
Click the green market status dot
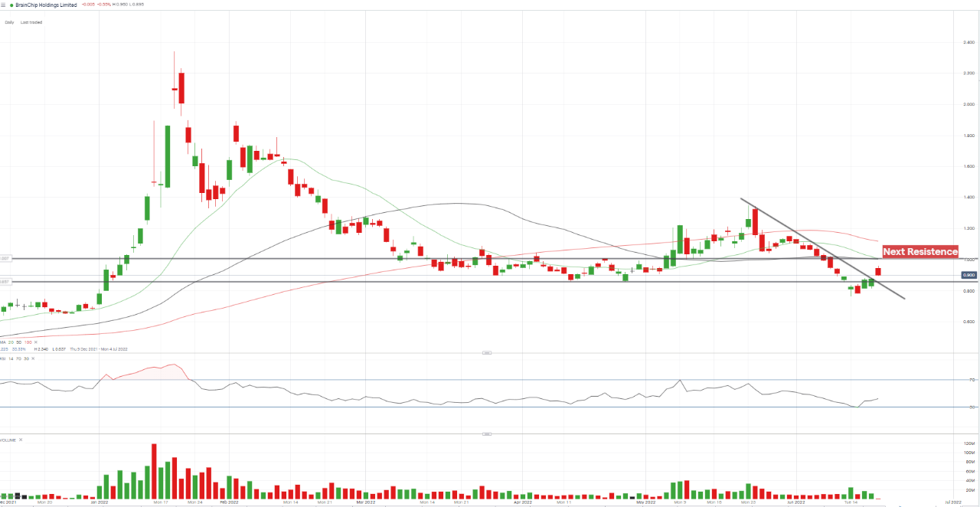(11, 5)
